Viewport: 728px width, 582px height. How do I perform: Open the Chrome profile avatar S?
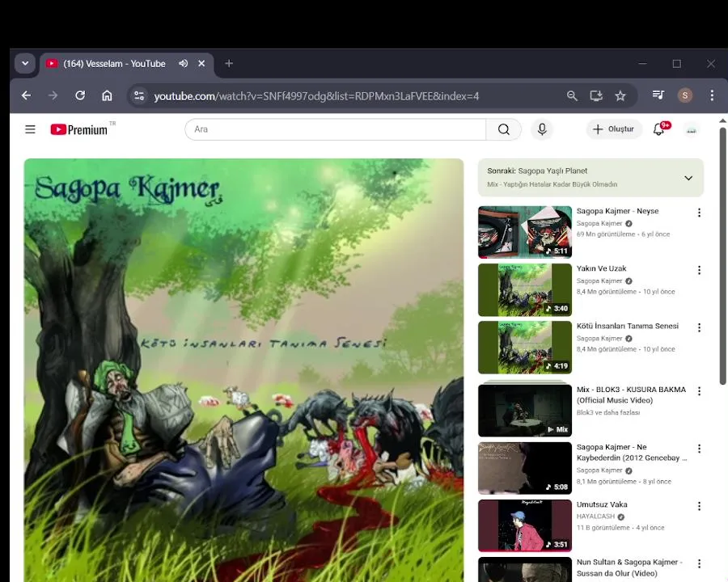(685, 95)
